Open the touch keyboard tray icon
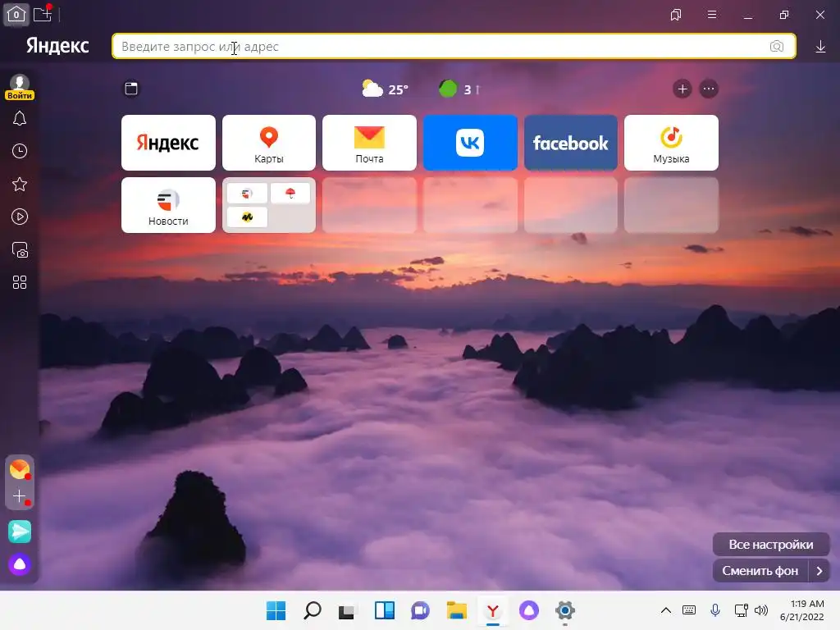The image size is (840, 630). pos(689,610)
